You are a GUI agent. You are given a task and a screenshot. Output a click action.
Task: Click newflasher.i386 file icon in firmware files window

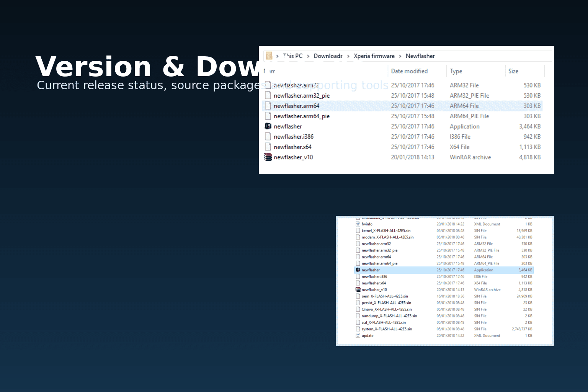point(358,276)
